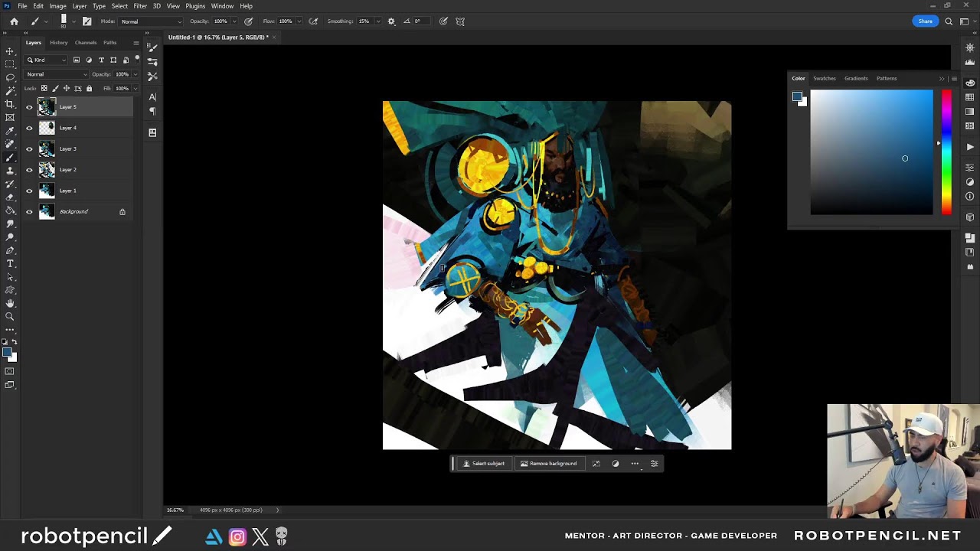Click the foreground color swatch in toolbar
Image resolution: width=980 pixels, height=551 pixels.
coord(7,353)
